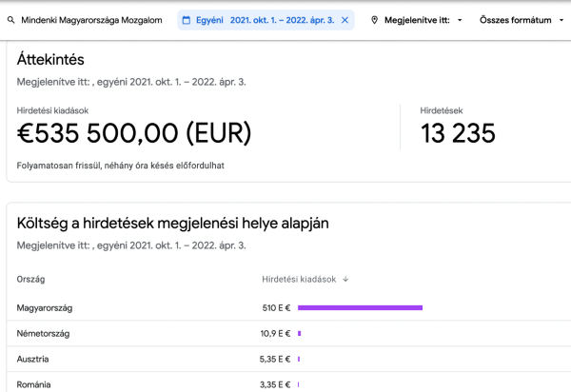Select the 'Magyarország' row

[x=288, y=308]
